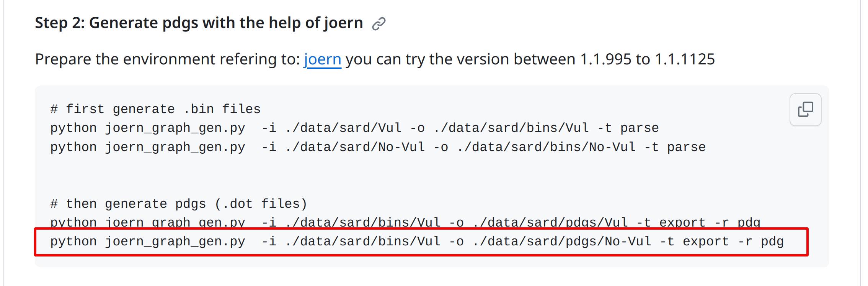Click the red-highlighted No-Vul export command line
The height and width of the screenshot is (286, 868).
(417, 241)
